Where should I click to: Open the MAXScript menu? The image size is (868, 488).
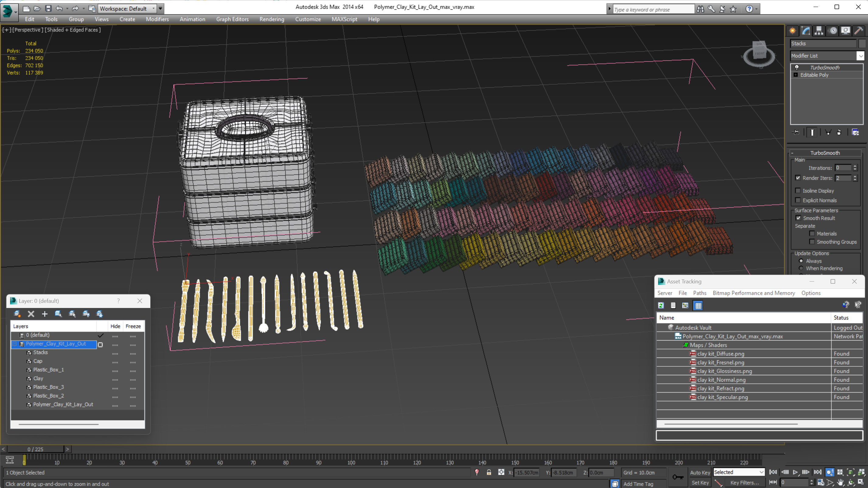click(344, 19)
